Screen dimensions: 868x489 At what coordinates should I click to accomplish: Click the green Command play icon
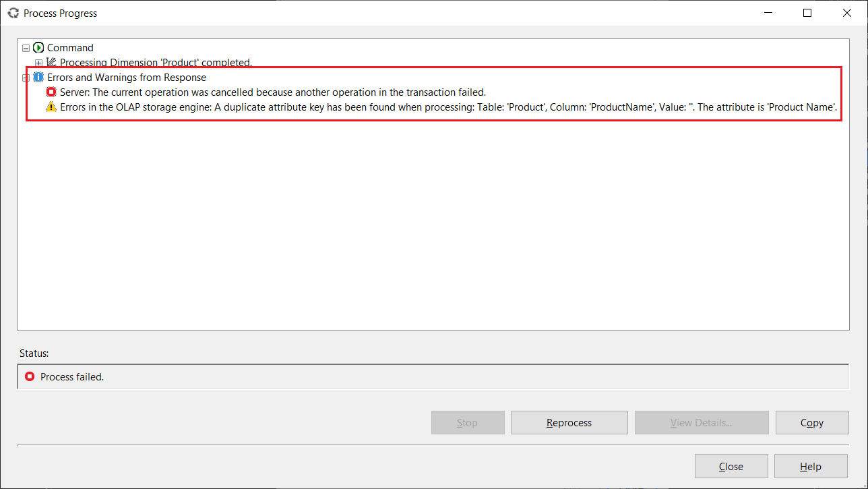point(38,48)
